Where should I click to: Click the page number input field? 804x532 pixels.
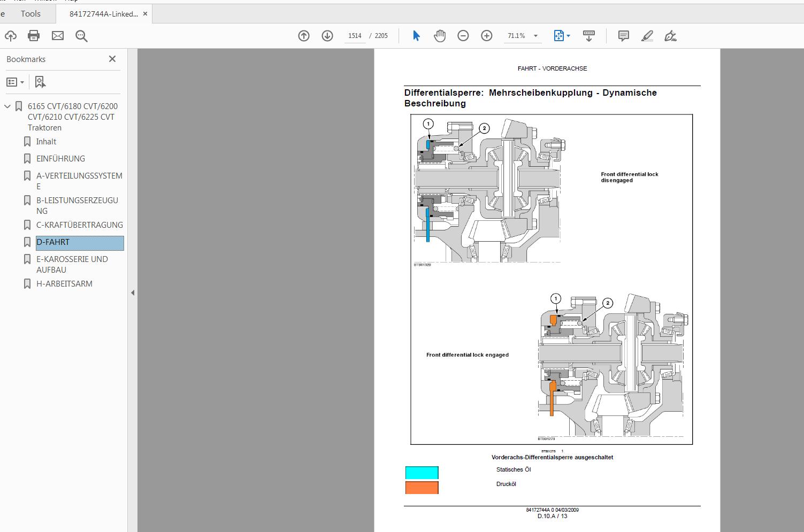click(x=355, y=36)
